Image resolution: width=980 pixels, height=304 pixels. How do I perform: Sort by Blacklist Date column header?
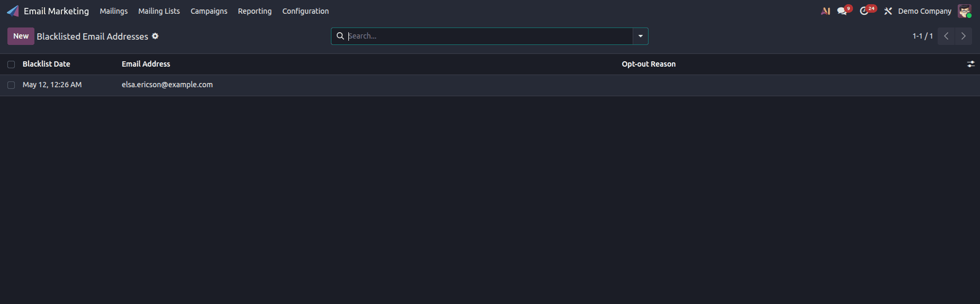tap(46, 64)
